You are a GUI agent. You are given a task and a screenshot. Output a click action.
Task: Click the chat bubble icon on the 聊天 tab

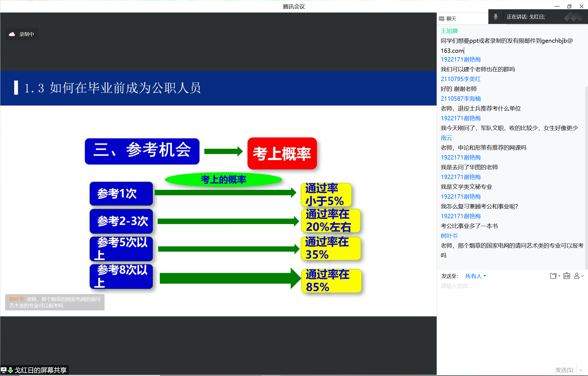pos(442,19)
